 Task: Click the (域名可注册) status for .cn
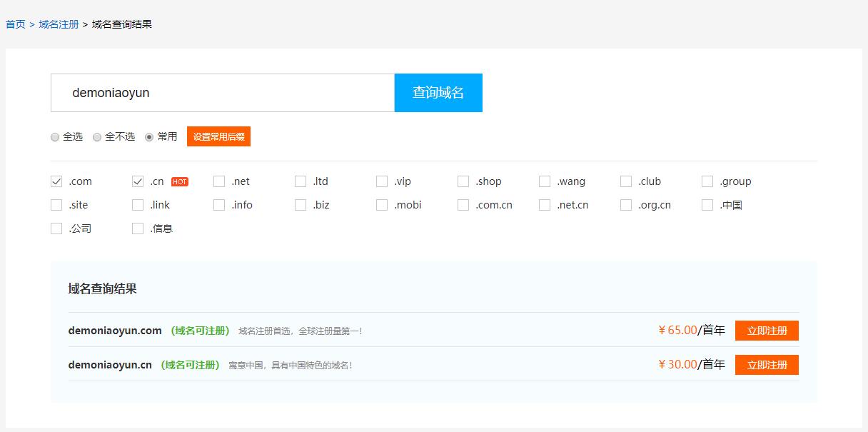[191, 365]
